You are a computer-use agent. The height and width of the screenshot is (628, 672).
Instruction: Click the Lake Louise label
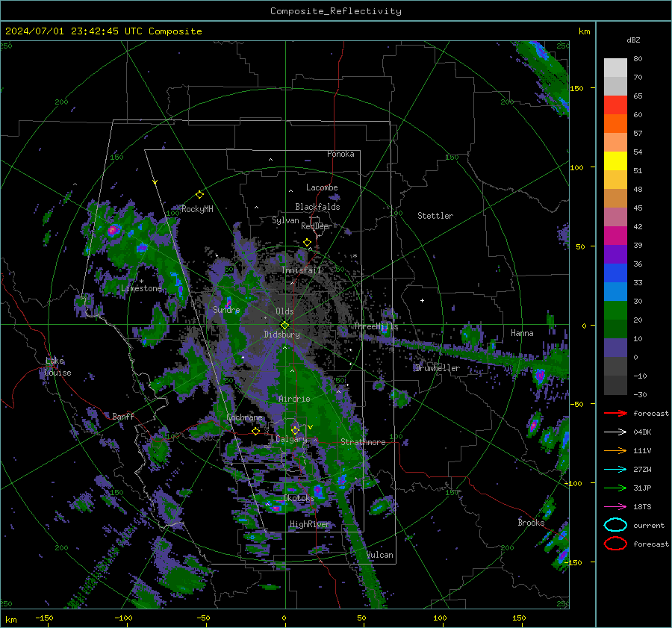(57, 367)
